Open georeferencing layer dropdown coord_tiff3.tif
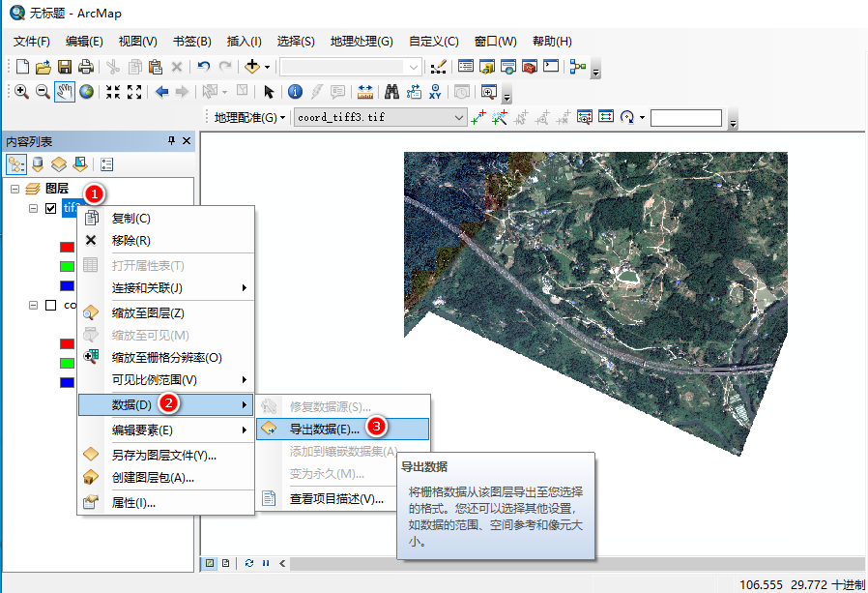This screenshot has width=868, height=593. [x=380, y=117]
